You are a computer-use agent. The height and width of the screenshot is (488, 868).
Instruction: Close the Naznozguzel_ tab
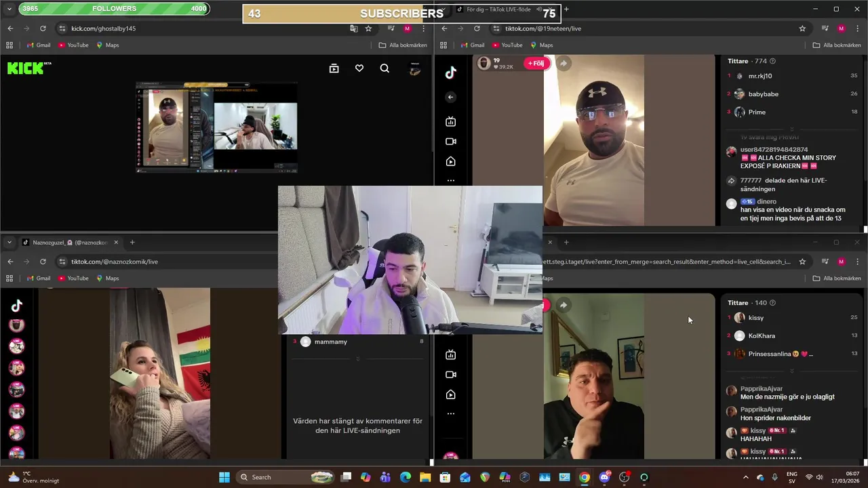coord(116,243)
